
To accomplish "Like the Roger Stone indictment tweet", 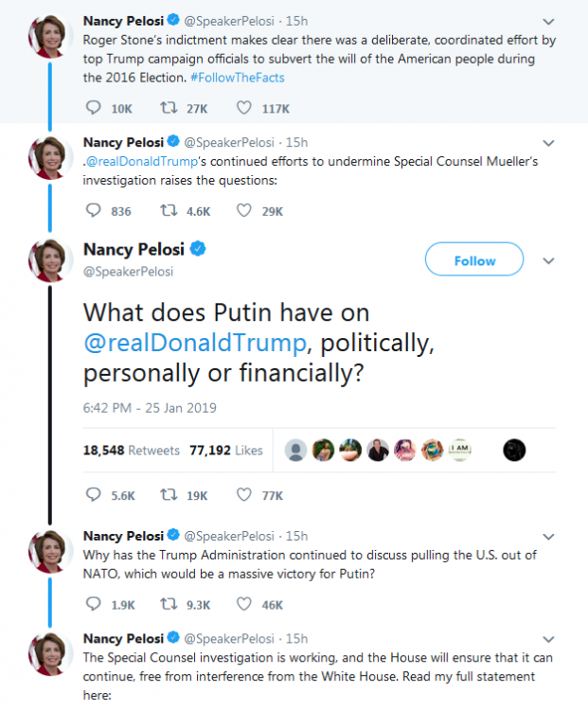I will pyautogui.click(x=244, y=108).
